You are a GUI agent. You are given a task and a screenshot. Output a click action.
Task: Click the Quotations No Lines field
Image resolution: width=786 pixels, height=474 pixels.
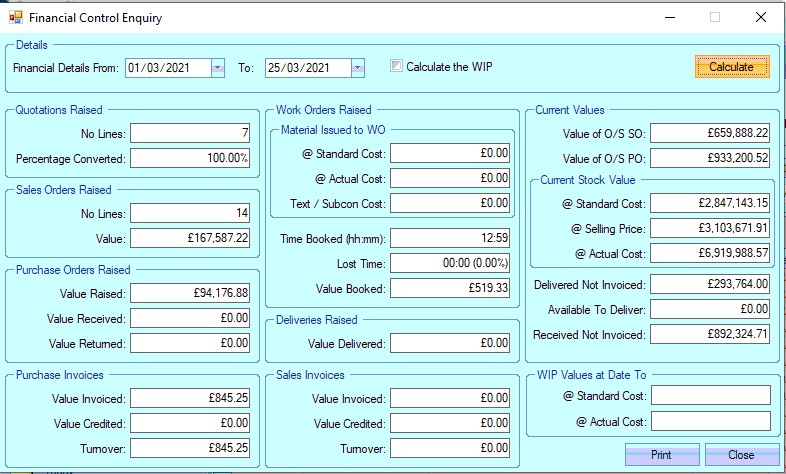tap(191, 134)
